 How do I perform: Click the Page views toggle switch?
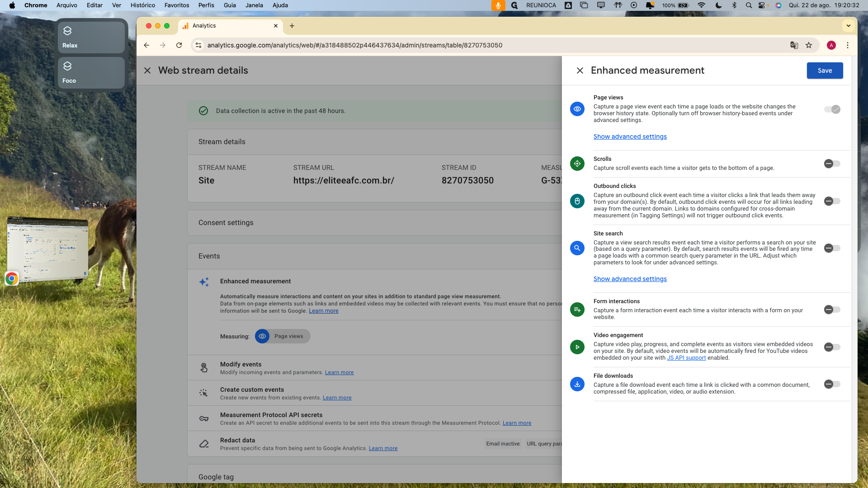(x=832, y=109)
